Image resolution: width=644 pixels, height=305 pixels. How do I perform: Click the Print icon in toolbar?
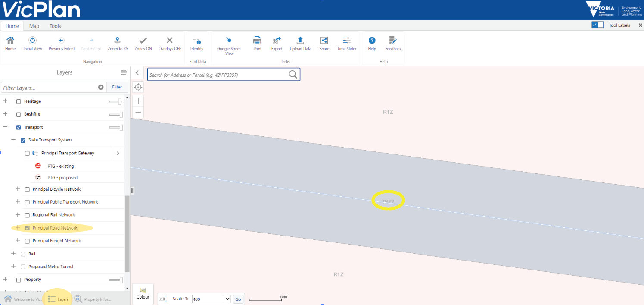pyautogui.click(x=257, y=41)
